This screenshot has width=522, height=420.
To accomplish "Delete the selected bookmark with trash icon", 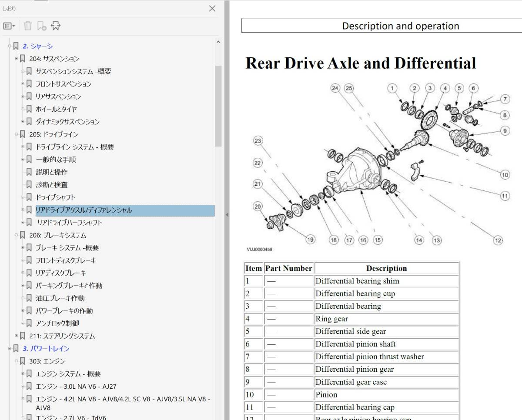I will point(28,26).
